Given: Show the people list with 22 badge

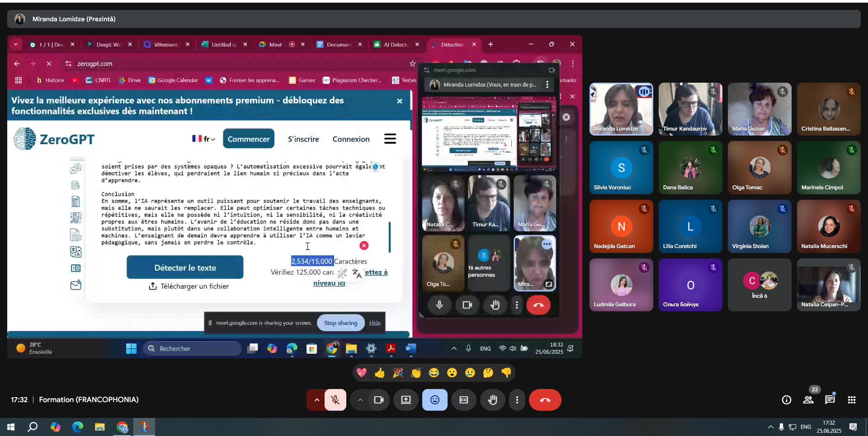Looking at the screenshot, I should pos(808,400).
